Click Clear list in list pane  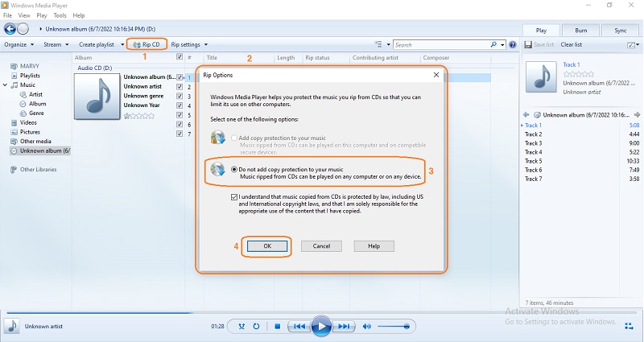tap(572, 44)
